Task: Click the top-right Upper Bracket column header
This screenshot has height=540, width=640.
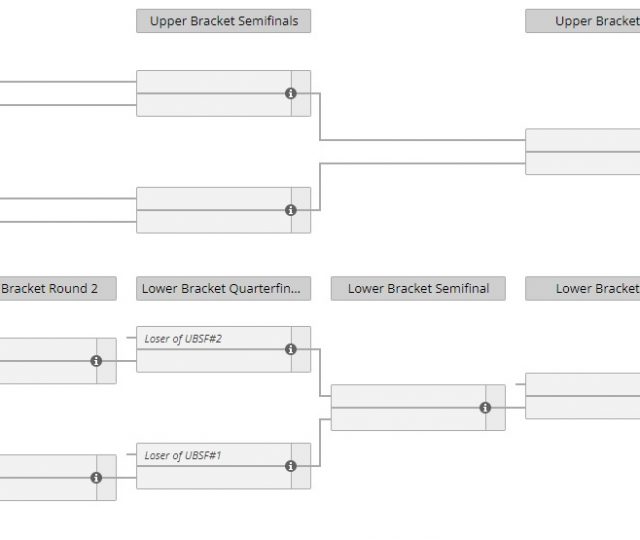Action: pyautogui.click(x=583, y=21)
